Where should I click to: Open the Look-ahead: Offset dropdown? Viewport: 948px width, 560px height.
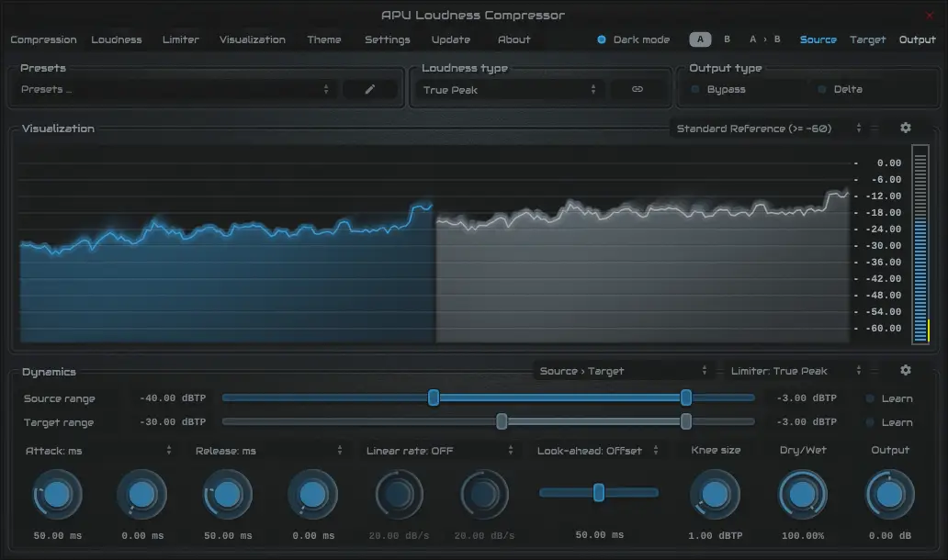point(597,451)
